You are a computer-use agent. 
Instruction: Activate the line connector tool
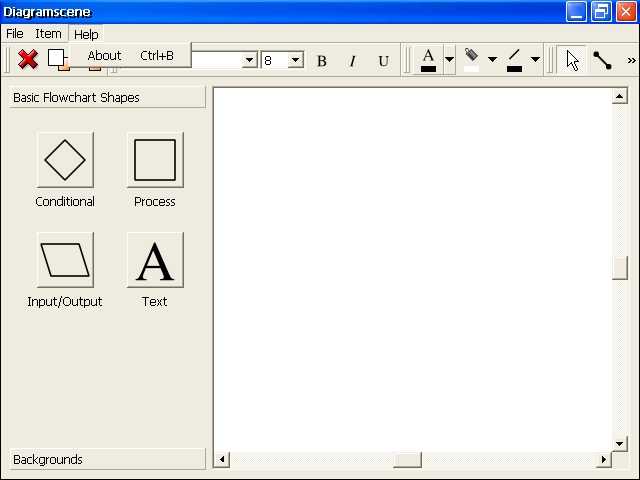click(602, 60)
